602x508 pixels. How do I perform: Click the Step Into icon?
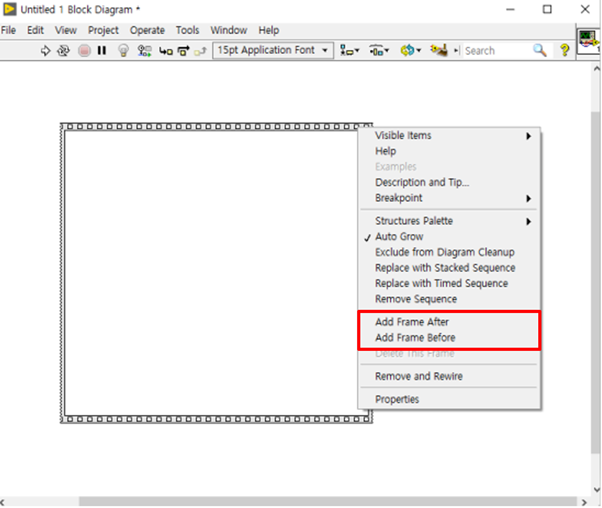coord(166,51)
